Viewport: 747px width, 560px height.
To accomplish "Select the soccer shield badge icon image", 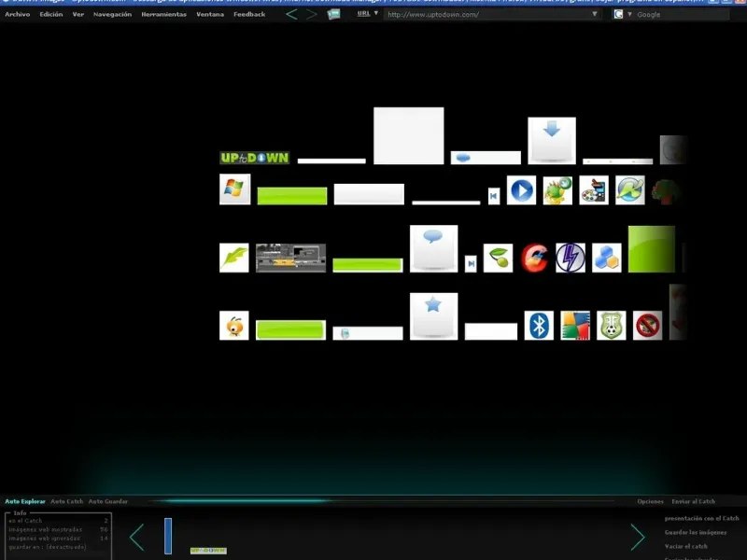I will pos(612,325).
